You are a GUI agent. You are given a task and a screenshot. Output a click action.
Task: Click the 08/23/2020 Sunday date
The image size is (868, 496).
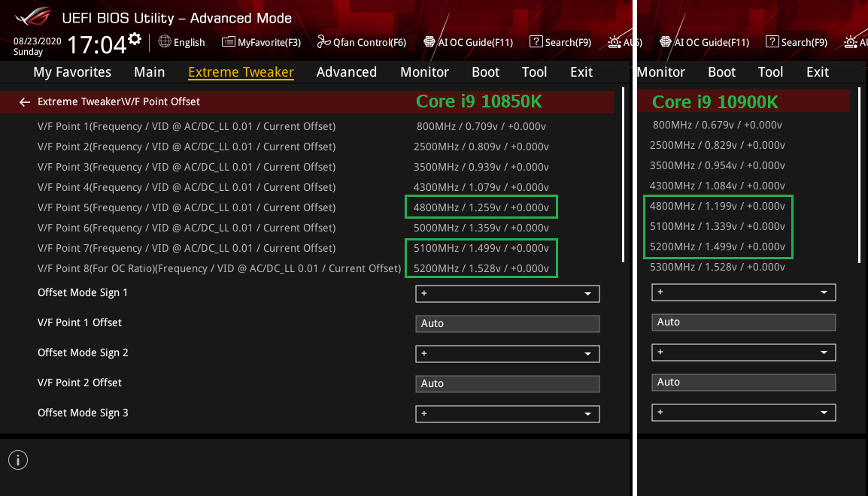click(37, 47)
